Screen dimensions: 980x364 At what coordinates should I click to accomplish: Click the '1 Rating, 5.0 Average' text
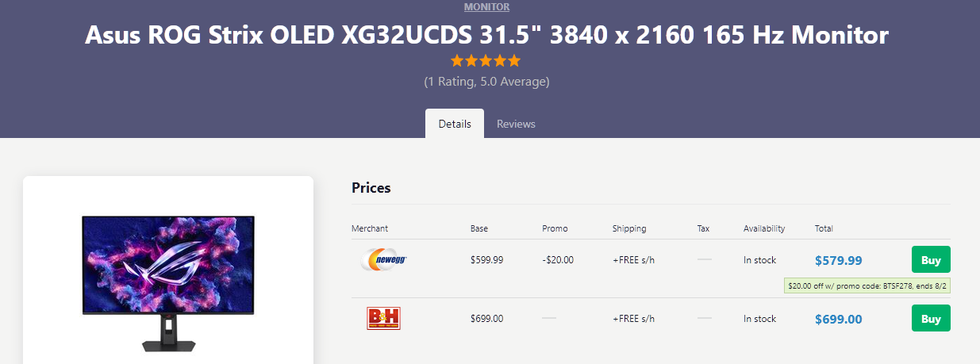click(486, 81)
